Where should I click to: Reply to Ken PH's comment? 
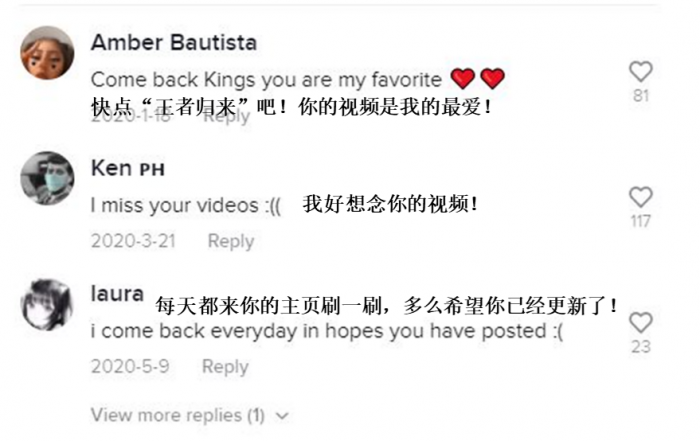pyautogui.click(x=231, y=241)
